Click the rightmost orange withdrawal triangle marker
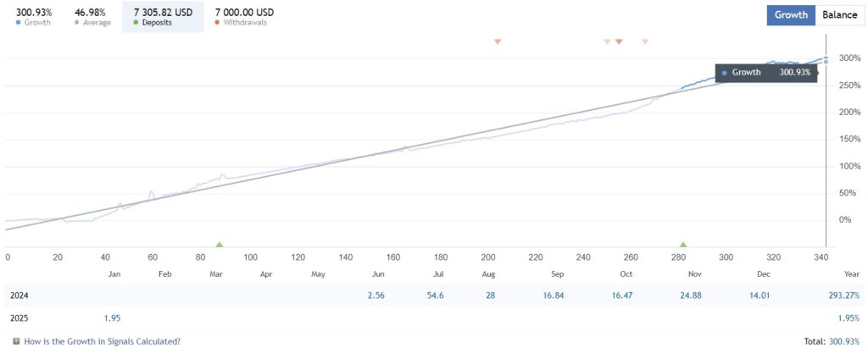The height and width of the screenshot is (353, 868). tap(645, 41)
